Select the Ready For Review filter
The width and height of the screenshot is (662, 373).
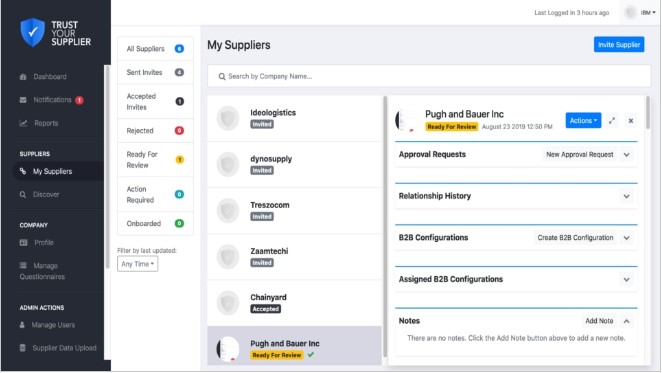pos(155,160)
